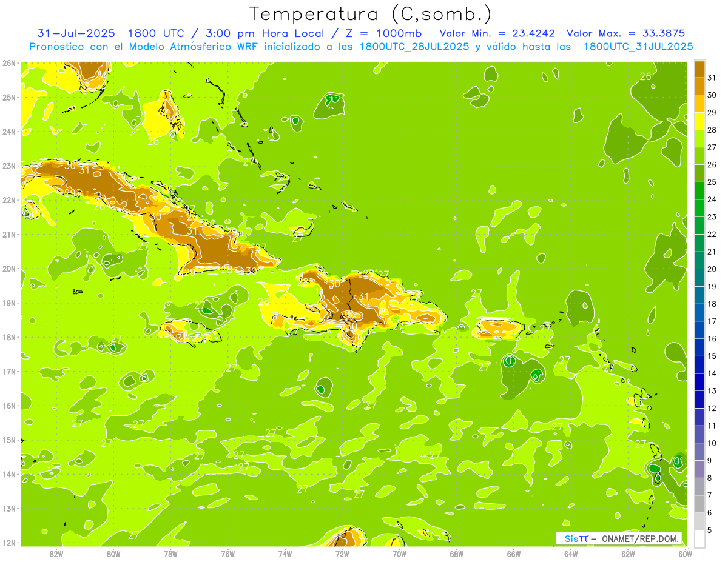
Task: Pick legend swatch between 27 and 28
Action: tap(699, 138)
